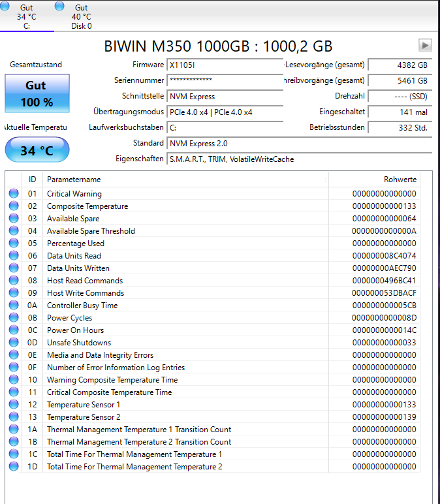The width and height of the screenshot is (440, 504).
Task: Click status orb for Error Information Log Entries
Action: pos(14,367)
